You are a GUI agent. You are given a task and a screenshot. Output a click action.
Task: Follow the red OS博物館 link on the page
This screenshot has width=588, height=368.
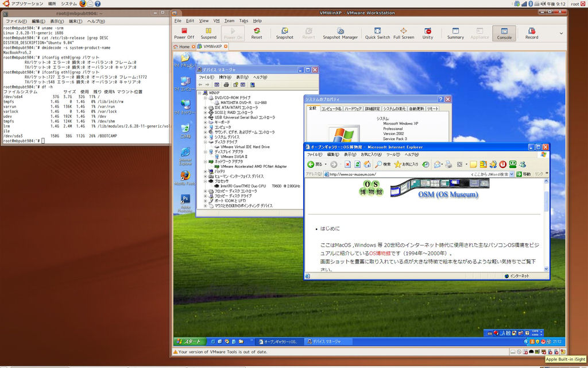coord(380,254)
